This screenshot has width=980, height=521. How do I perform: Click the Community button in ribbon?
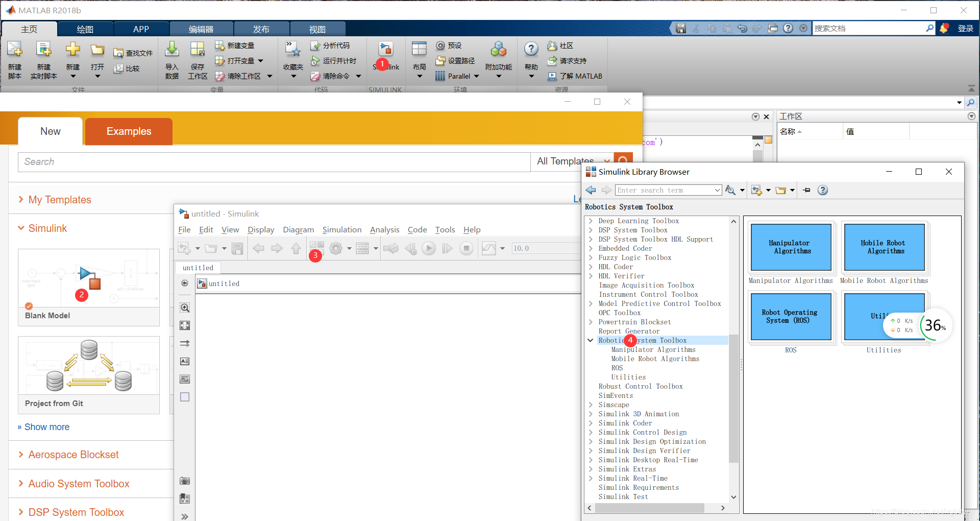point(560,45)
